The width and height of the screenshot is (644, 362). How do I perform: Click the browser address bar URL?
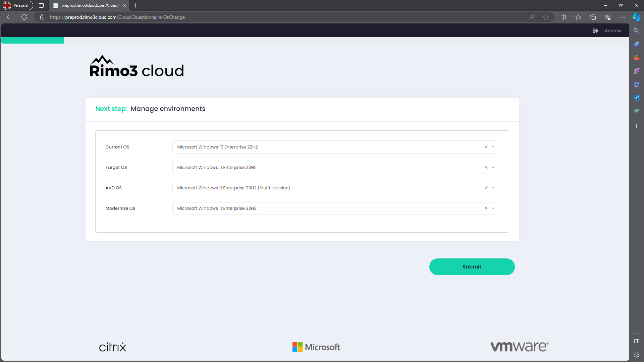tap(117, 17)
